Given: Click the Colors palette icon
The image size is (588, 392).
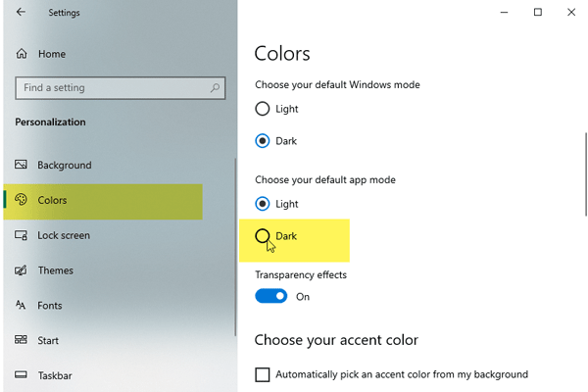Looking at the screenshot, I should tap(22, 201).
